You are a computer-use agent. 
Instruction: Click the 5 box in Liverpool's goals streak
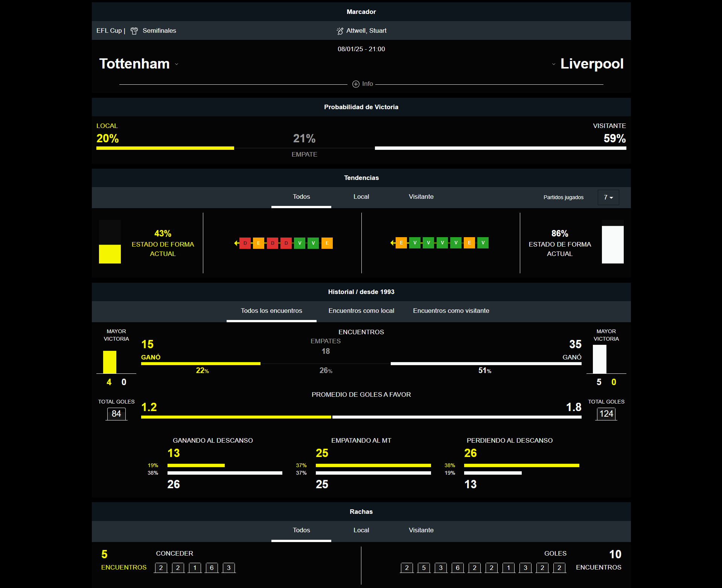tap(423, 568)
